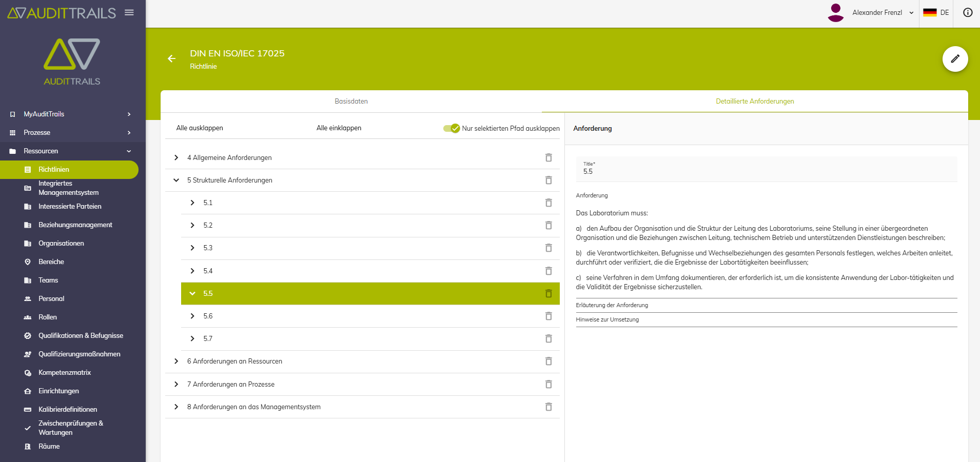This screenshot has width=980, height=462.
Task: Click Alle ausklappen button
Action: 200,128
